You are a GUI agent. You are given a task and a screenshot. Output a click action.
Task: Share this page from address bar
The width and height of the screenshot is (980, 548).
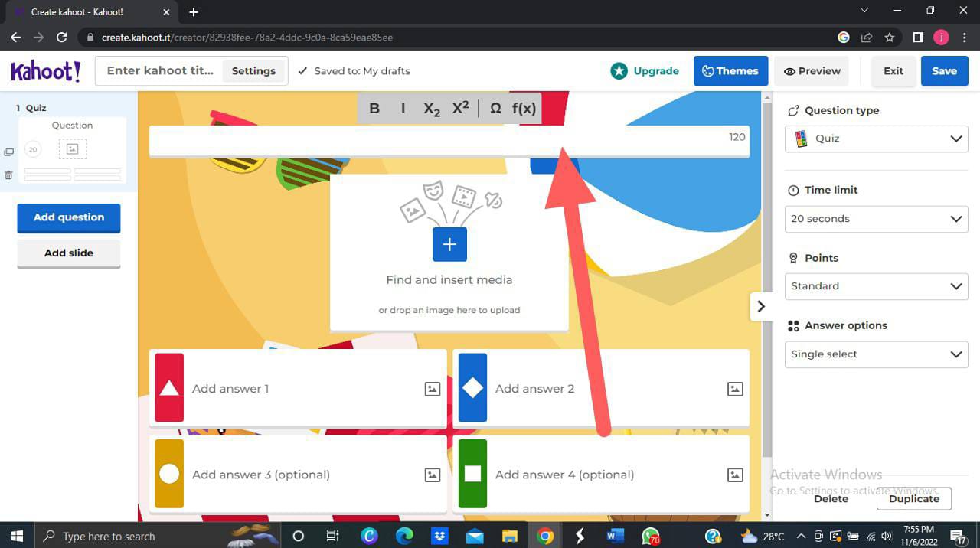867,37
